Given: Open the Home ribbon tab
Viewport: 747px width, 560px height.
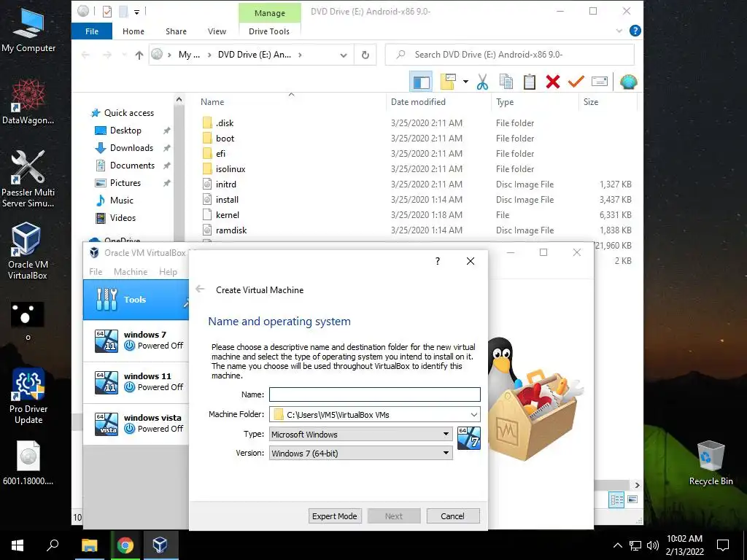Looking at the screenshot, I should coord(133,31).
